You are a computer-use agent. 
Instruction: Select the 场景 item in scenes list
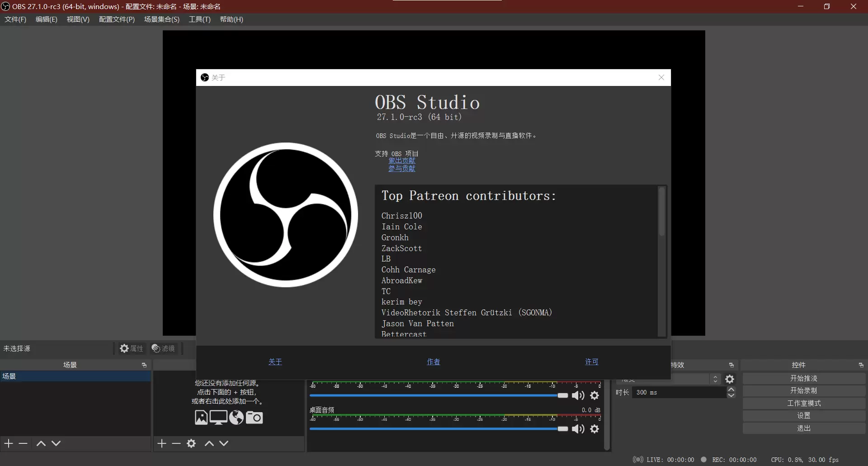75,376
